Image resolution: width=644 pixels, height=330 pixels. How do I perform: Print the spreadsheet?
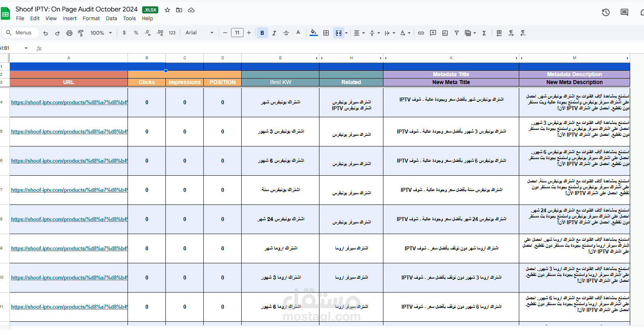point(69,33)
